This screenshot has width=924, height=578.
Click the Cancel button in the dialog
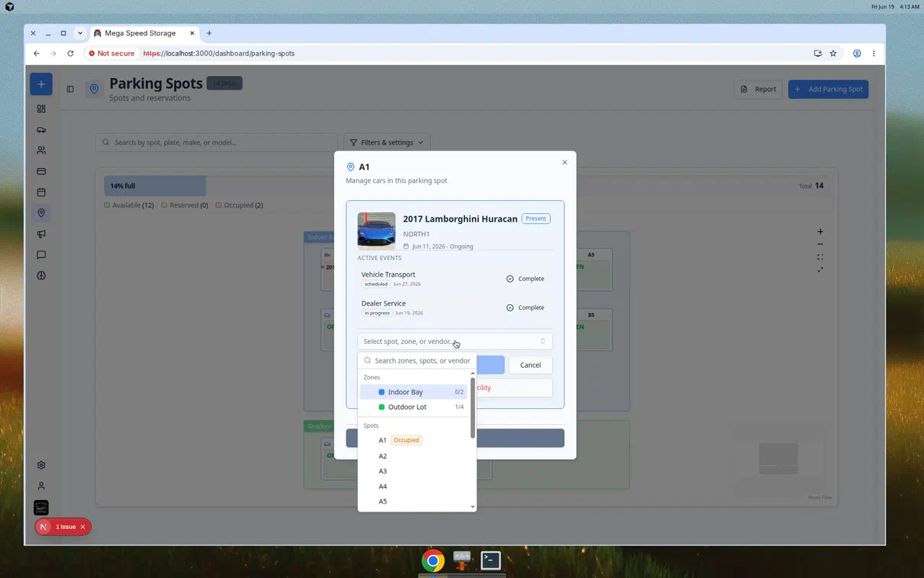click(531, 365)
